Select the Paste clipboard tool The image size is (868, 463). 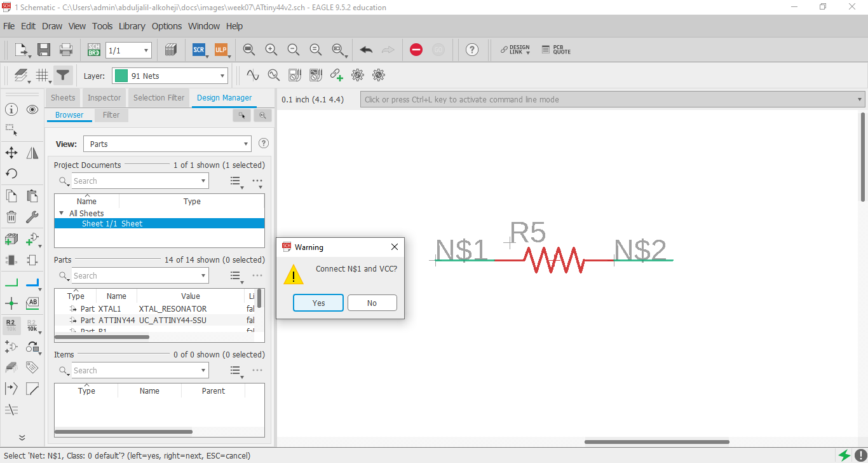pos(32,195)
